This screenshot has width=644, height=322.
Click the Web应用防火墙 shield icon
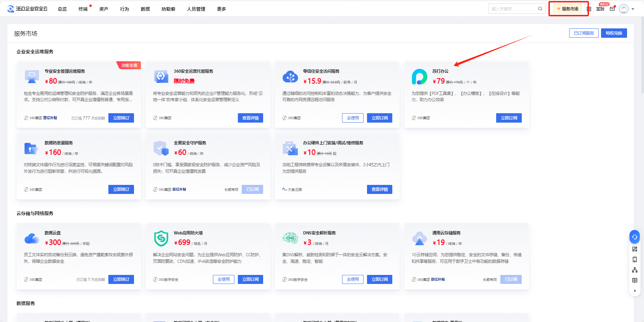tap(161, 238)
